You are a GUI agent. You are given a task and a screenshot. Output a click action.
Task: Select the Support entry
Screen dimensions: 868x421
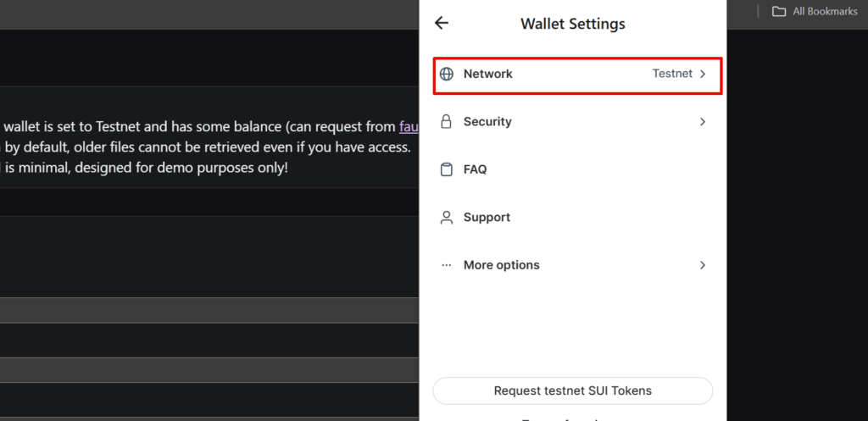[x=573, y=218]
